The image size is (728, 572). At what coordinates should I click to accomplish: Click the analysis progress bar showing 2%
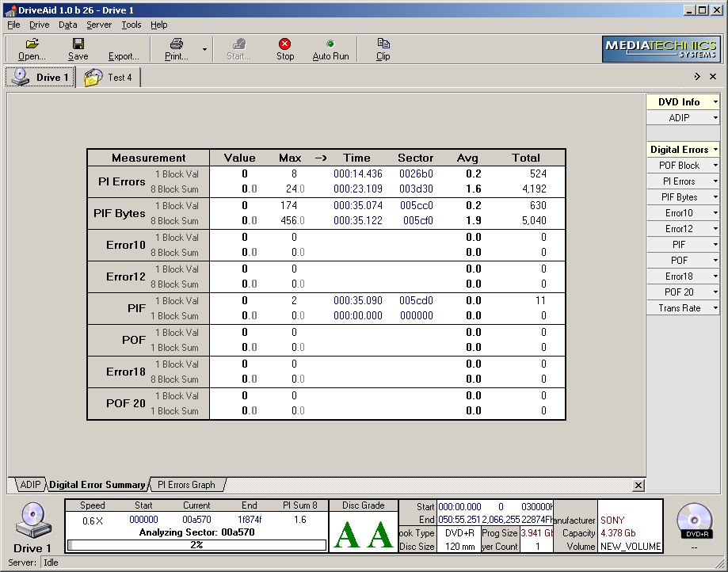pyautogui.click(x=196, y=545)
